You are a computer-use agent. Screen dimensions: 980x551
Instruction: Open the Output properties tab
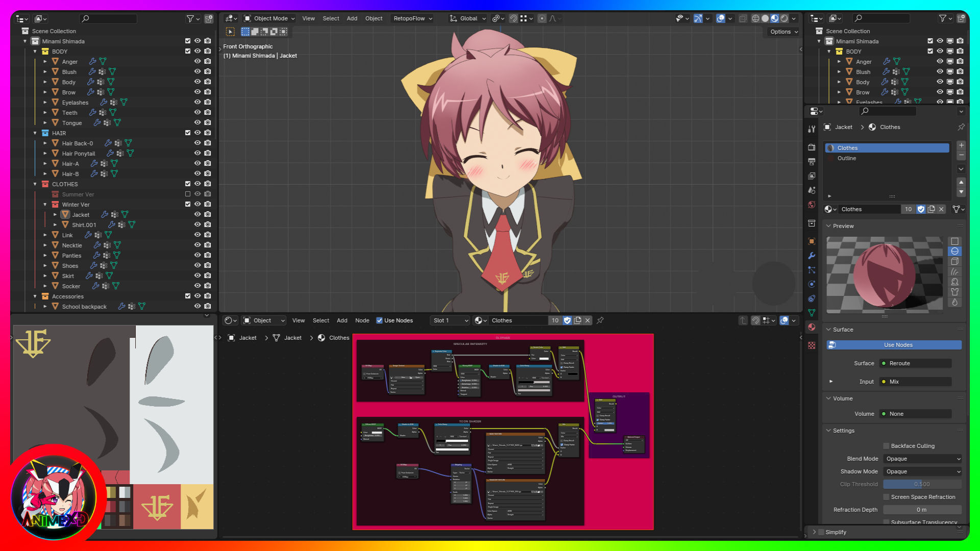pyautogui.click(x=812, y=162)
